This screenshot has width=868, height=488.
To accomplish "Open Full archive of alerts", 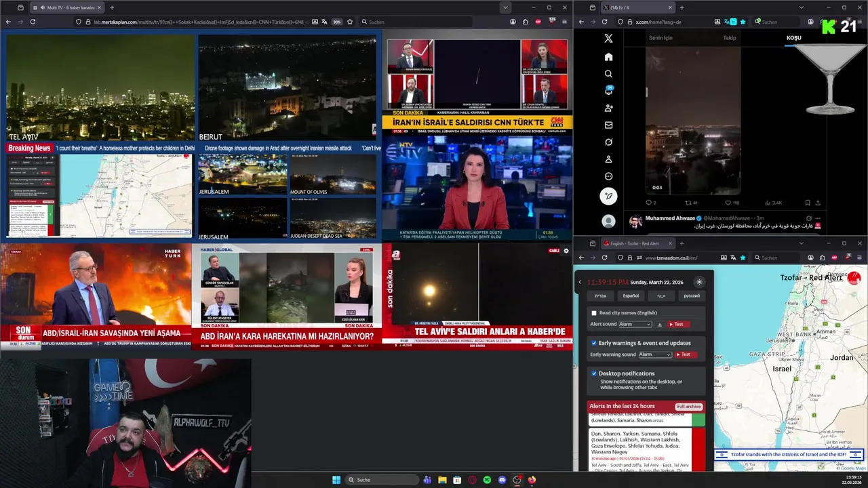I will pyautogui.click(x=688, y=407).
